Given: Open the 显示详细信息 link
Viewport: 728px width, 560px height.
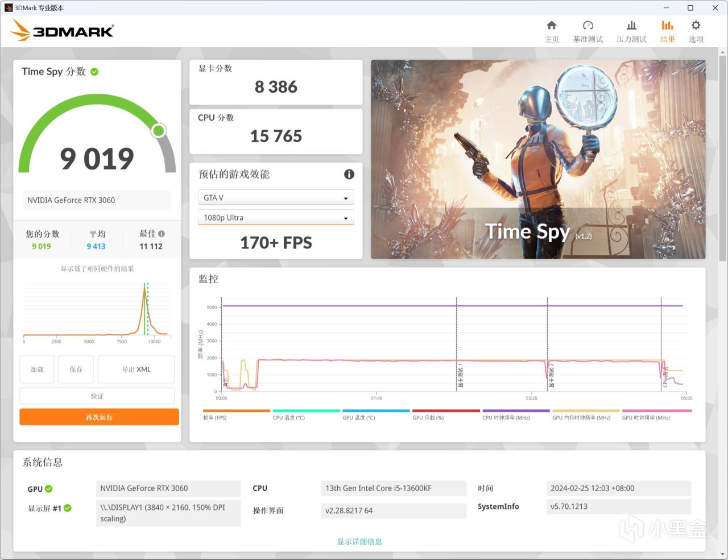Looking at the screenshot, I should [x=359, y=541].
